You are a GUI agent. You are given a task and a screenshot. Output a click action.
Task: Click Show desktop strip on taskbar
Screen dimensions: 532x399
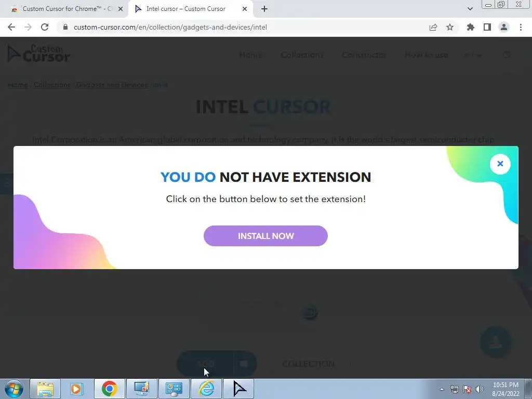coord(528,389)
